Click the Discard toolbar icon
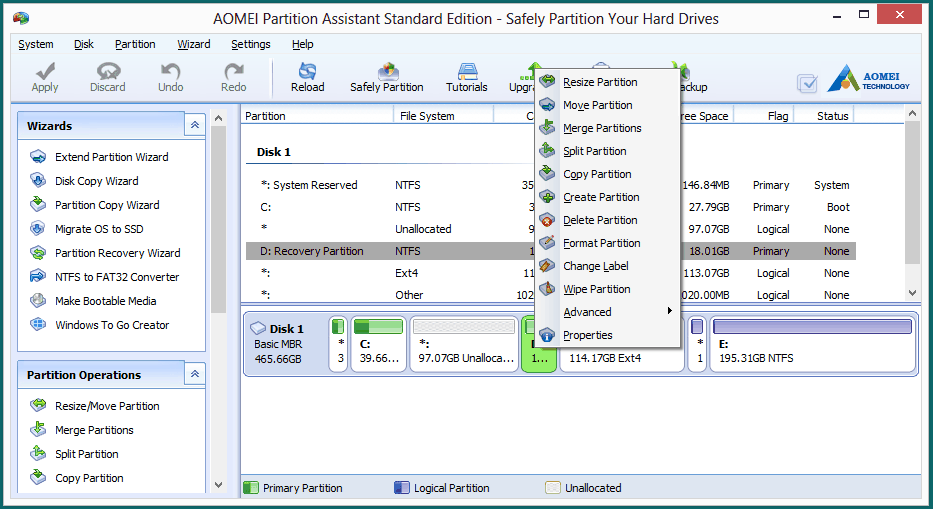Viewport: 933px width, 509px height. coord(108,71)
